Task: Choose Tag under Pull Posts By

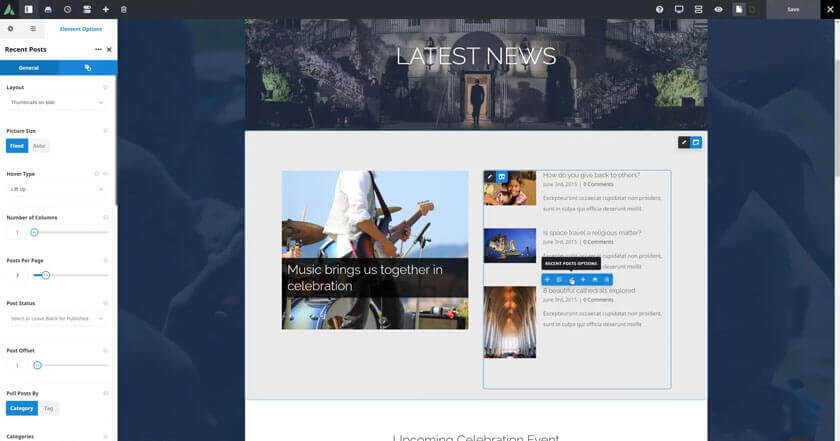Action: tap(49, 408)
